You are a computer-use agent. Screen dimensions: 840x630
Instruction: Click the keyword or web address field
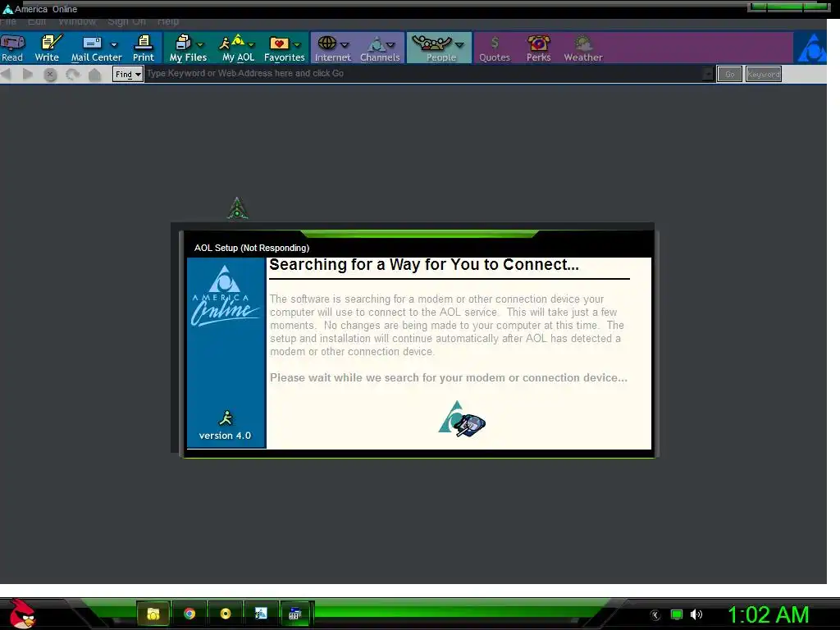coord(423,74)
